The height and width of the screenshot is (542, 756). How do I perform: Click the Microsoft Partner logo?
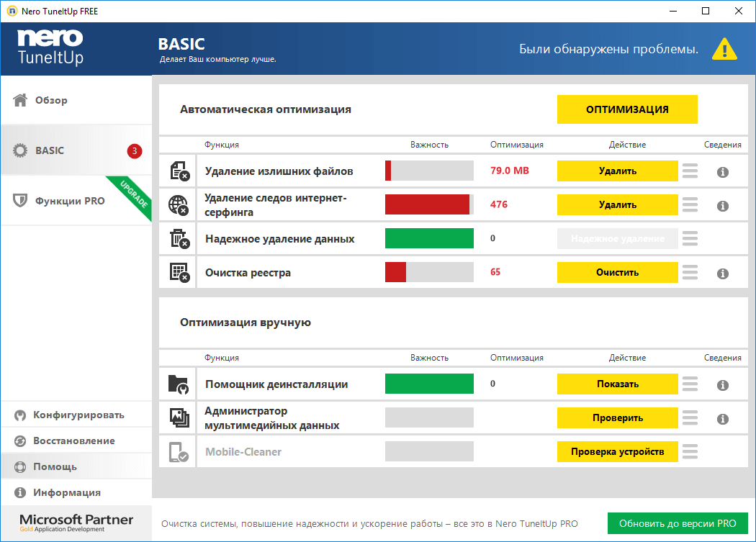pos(76,523)
